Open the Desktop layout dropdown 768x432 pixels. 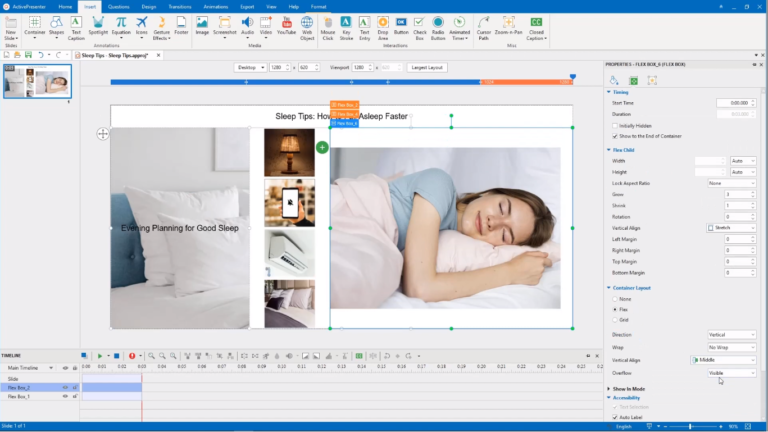click(250, 68)
